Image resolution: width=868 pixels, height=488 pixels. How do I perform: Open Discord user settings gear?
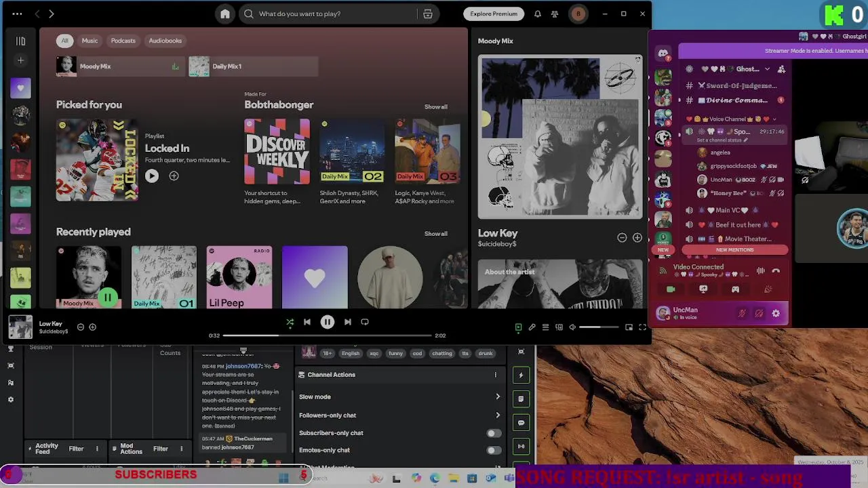coord(776,313)
